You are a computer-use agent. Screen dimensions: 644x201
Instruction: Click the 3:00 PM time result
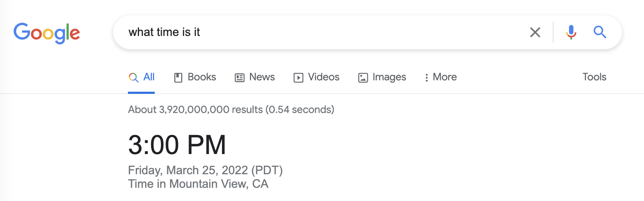tap(177, 145)
